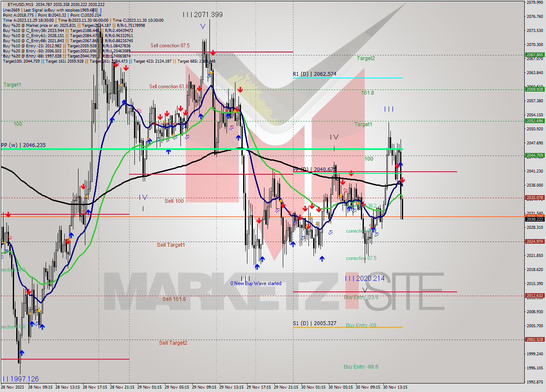Click the 2079.990 price axis value
The width and height of the screenshot is (546, 392).
tap(534, 3)
